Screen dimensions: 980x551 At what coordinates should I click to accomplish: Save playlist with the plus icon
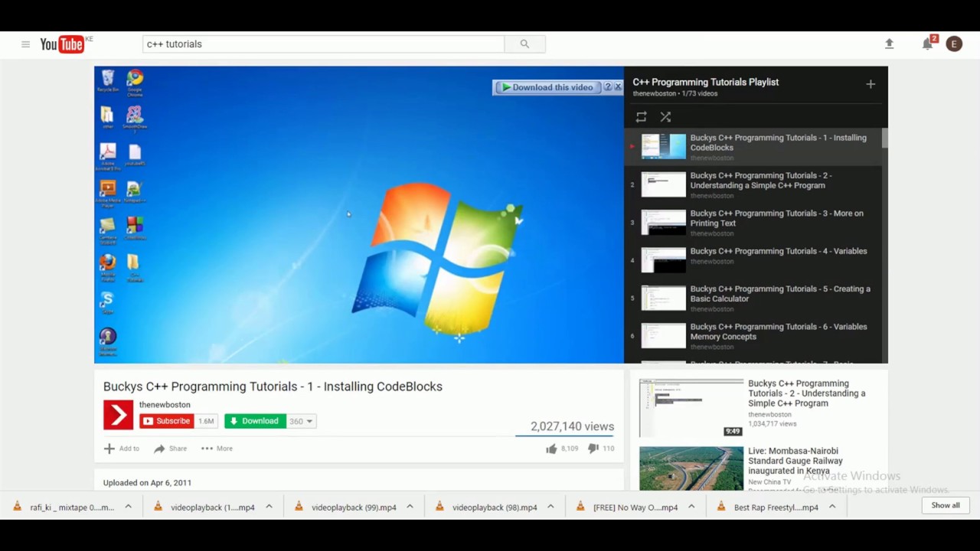tap(871, 84)
